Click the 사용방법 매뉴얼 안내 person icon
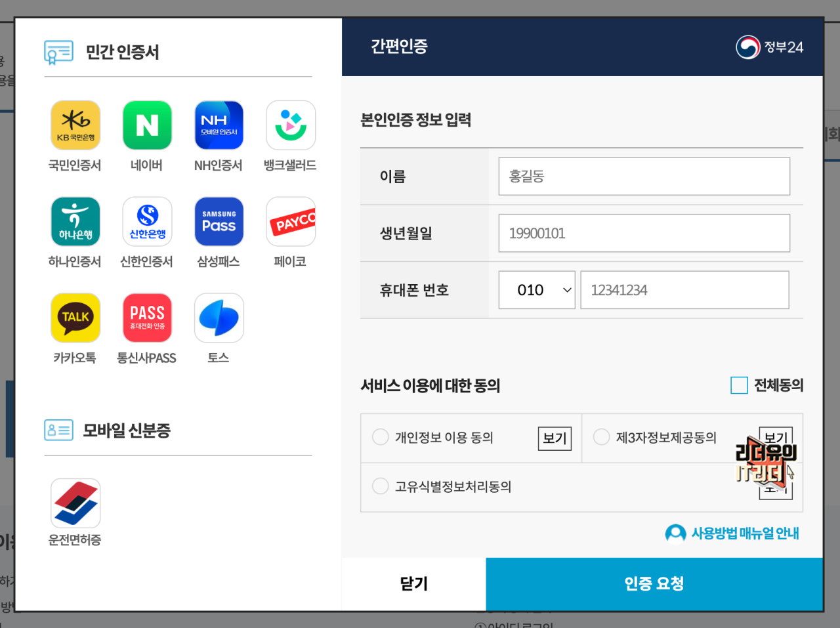The height and width of the screenshot is (628, 840). tap(675, 534)
